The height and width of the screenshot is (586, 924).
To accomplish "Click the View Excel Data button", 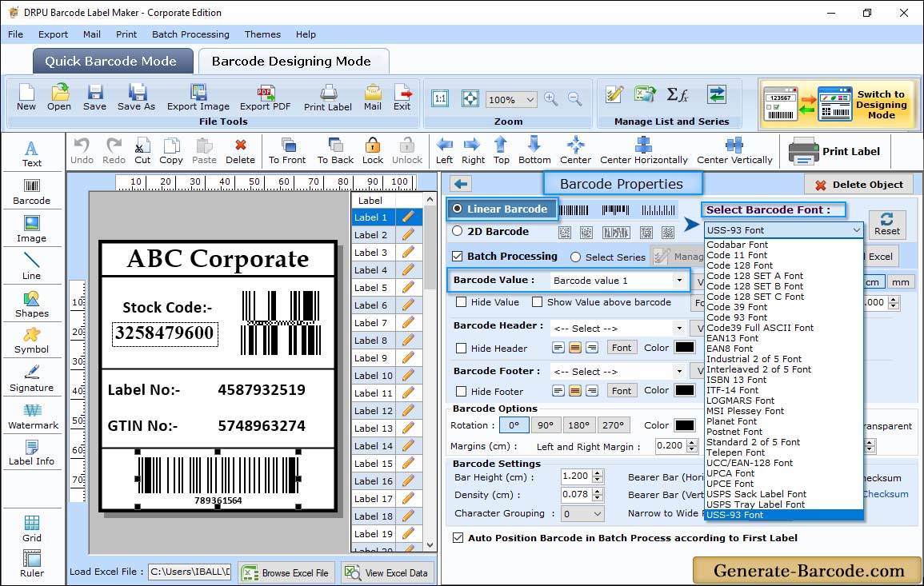I will 386,572.
